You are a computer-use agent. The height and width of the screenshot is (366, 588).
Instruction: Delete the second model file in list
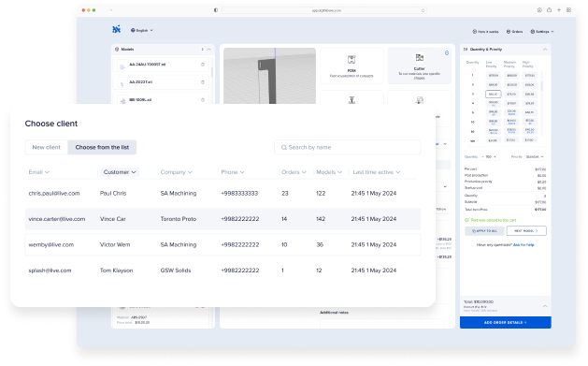[203, 82]
